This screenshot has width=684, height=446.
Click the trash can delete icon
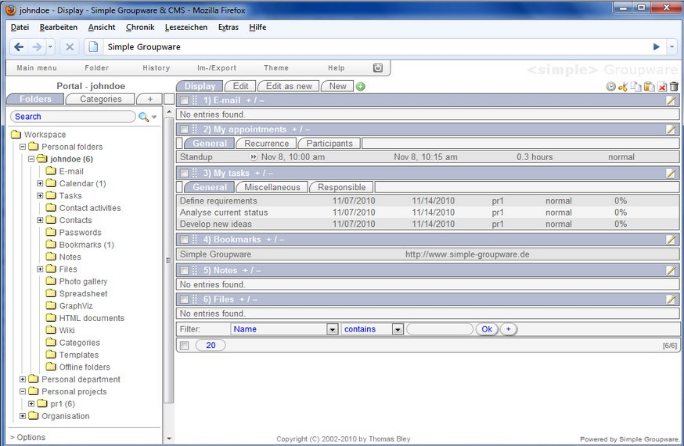[674, 87]
